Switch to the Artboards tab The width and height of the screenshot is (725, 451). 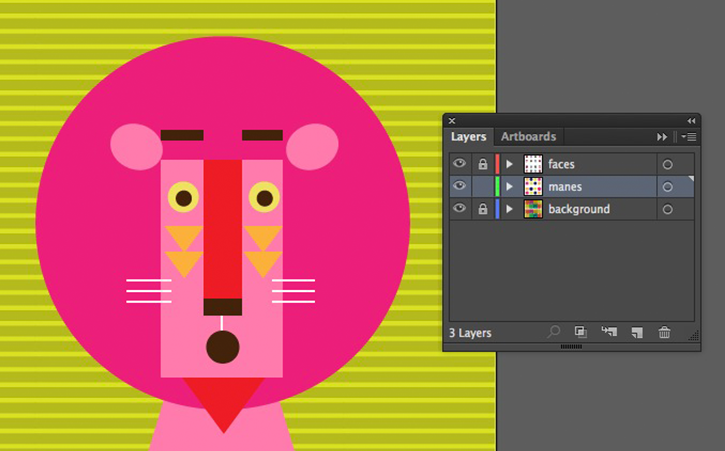[528, 136]
